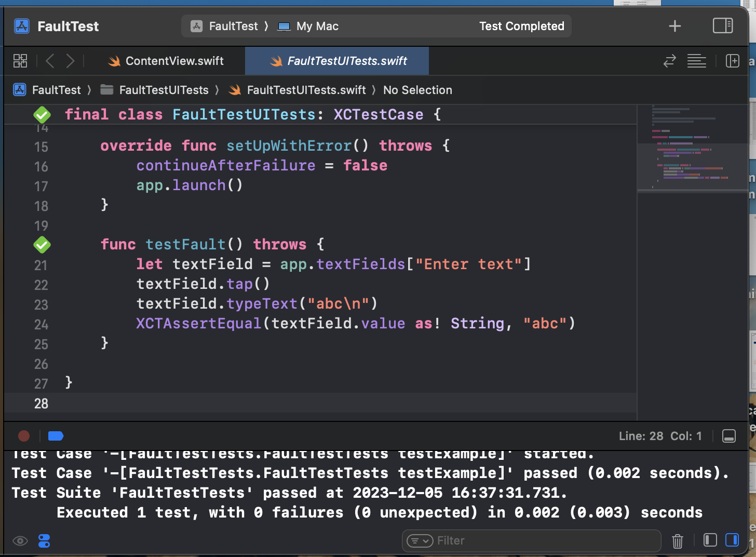Toggle the variables view pane
The image size is (756, 557).
(x=710, y=540)
